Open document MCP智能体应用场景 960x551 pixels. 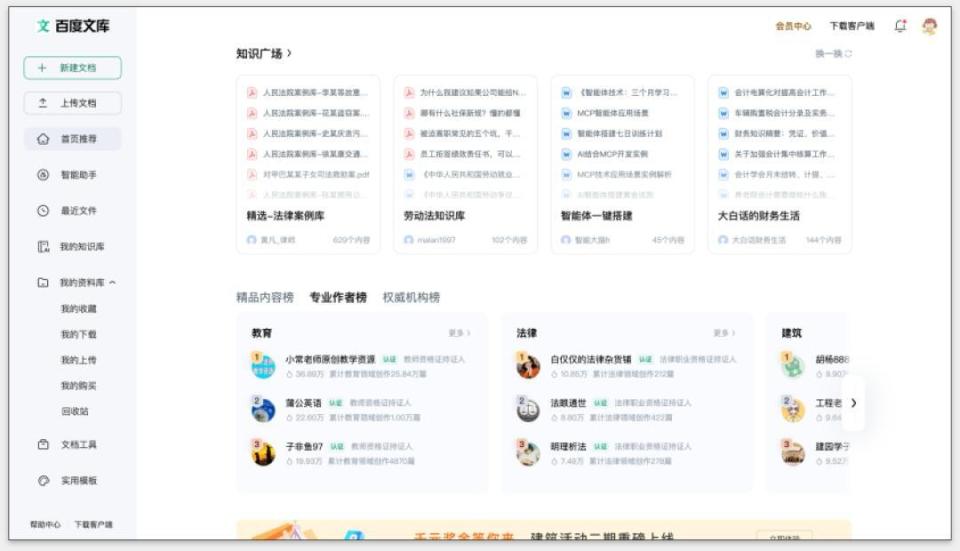tap(613, 113)
